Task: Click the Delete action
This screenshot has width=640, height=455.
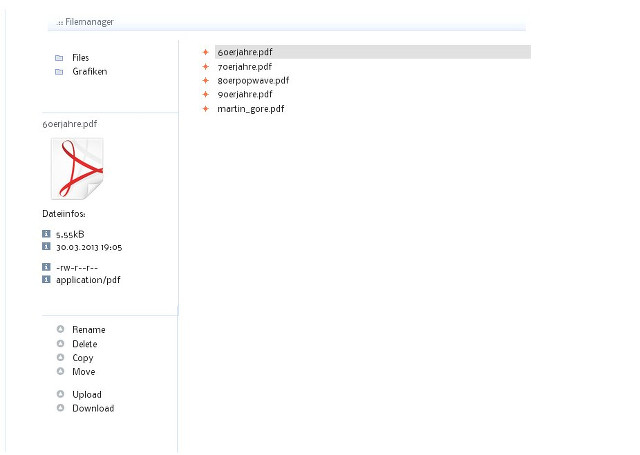Action: [x=84, y=344]
